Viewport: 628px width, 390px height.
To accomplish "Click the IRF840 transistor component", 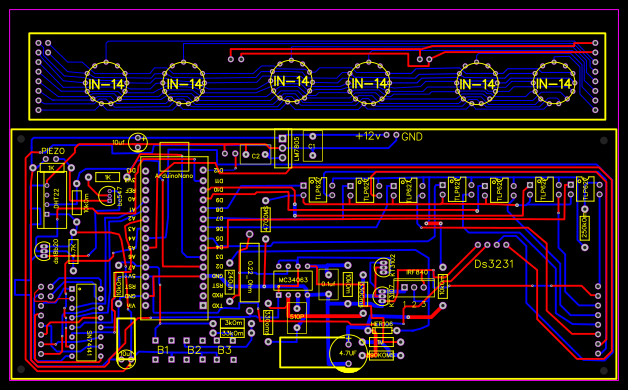I will coord(414,287).
